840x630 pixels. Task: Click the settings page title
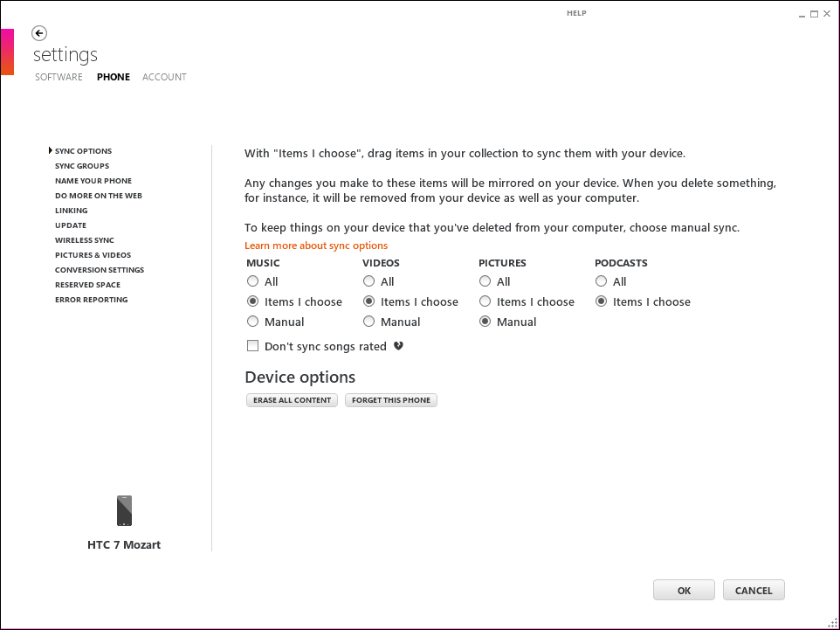tap(65, 55)
